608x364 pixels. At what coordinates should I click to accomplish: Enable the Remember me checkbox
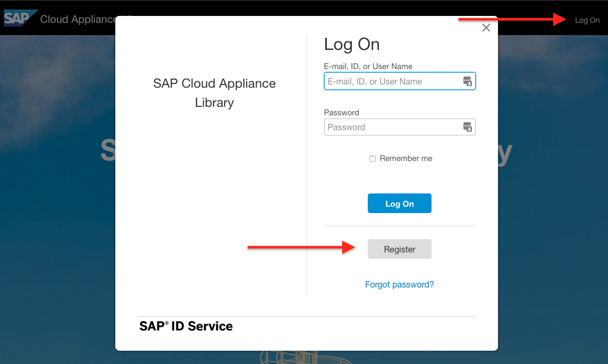373,159
